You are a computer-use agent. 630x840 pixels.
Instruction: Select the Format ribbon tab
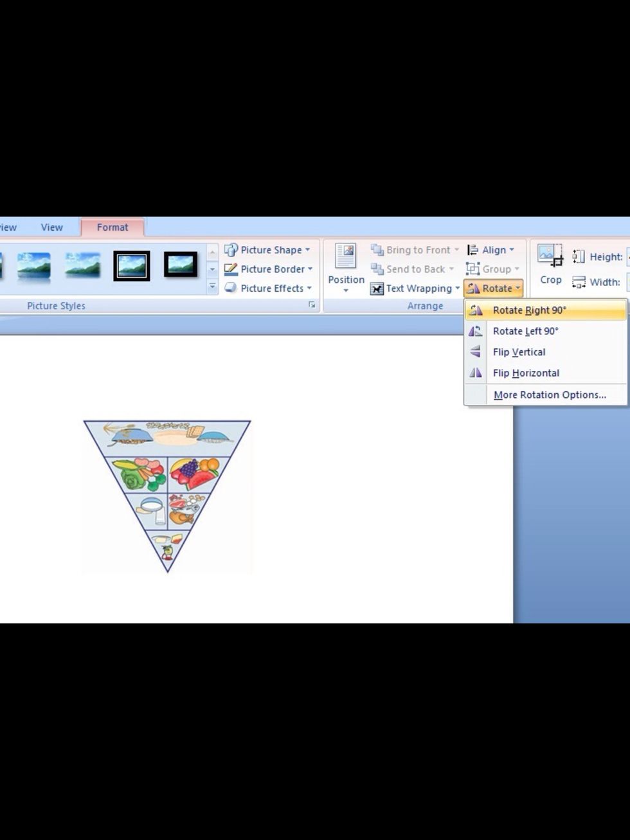pyautogui.click(x=112, y=228)
